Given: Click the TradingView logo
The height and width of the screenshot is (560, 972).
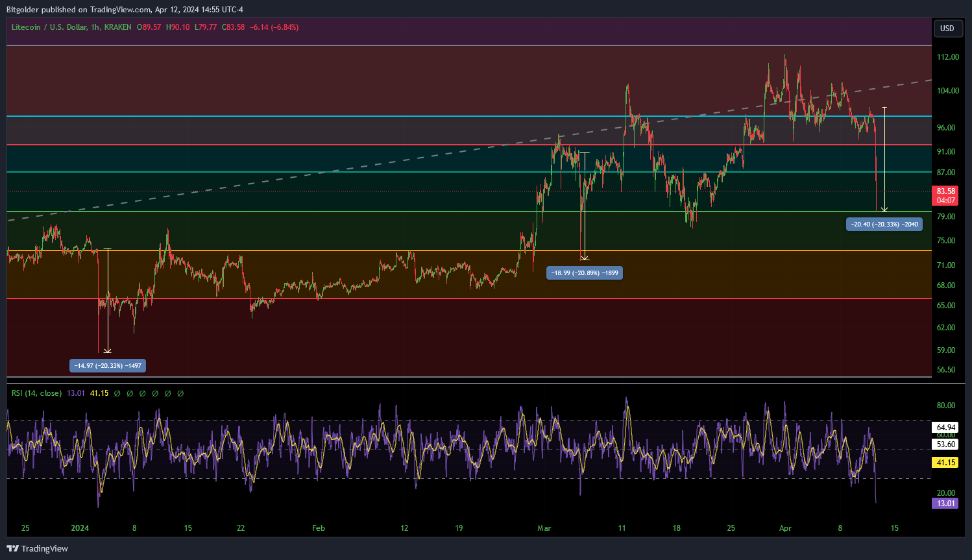Looking at the screenshot, I should [x=38, y=548].
